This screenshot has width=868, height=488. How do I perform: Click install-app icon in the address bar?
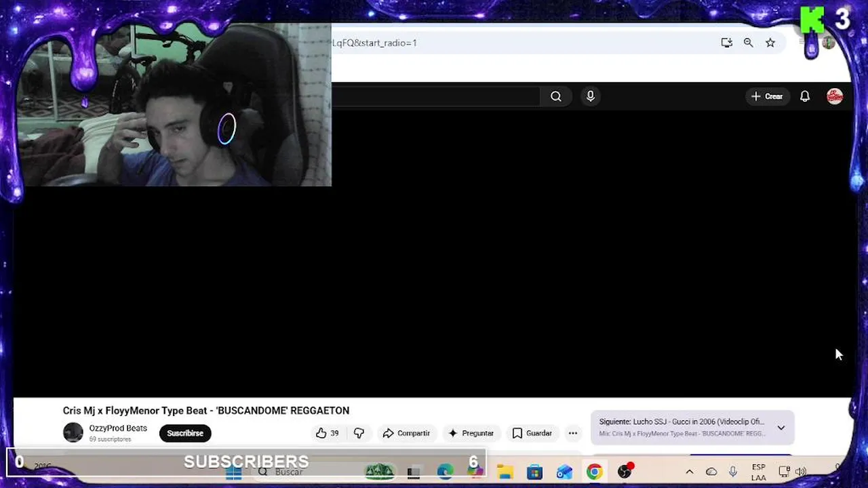click(x=726, y=43)
